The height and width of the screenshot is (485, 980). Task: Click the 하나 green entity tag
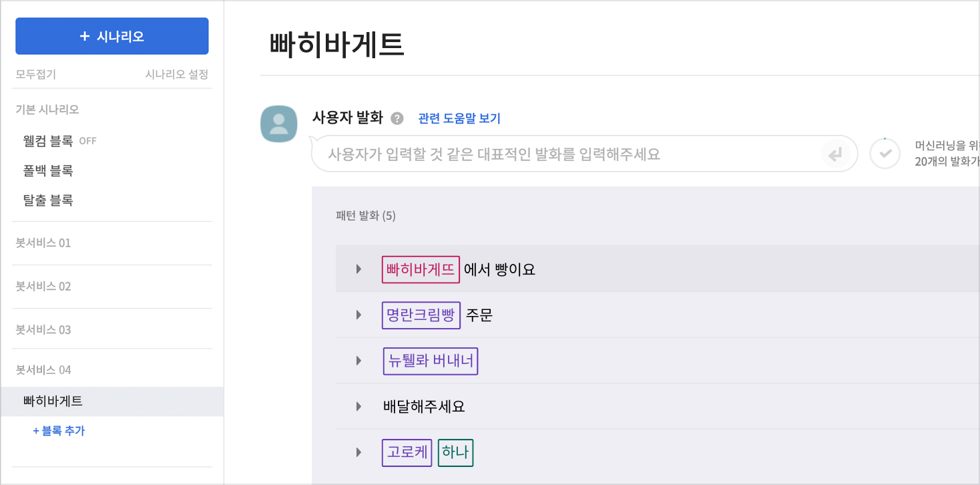455,452
